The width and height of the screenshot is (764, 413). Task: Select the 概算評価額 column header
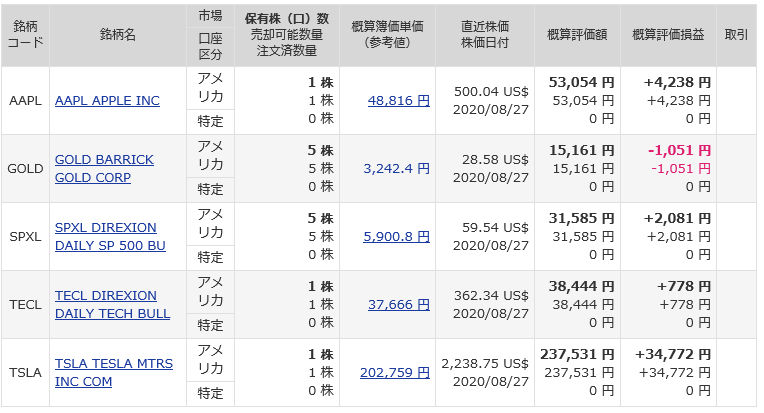[x=577, y=34]
